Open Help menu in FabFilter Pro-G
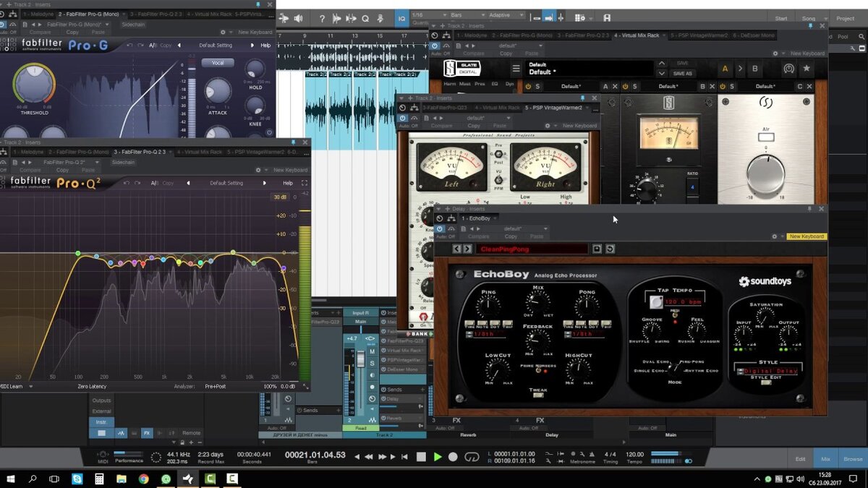 click(x=265, y=45)
